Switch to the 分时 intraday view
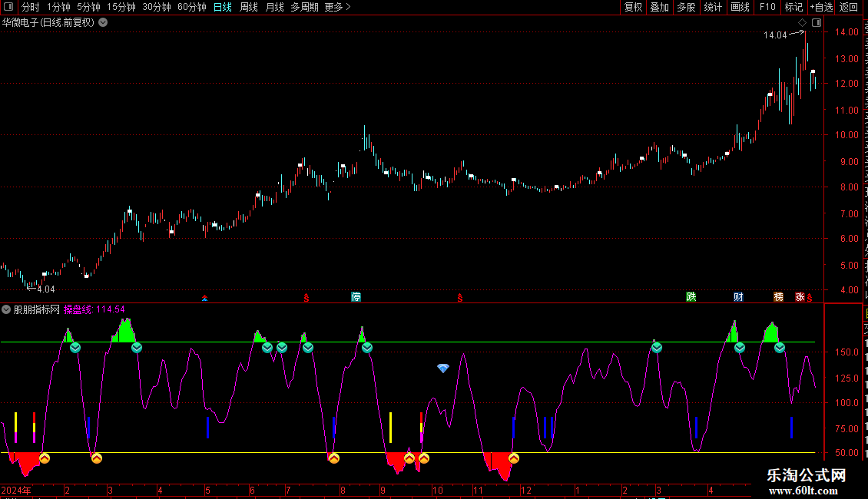This screenshot has width=868, height=499. pyautogui.click(x=31, y=7)
